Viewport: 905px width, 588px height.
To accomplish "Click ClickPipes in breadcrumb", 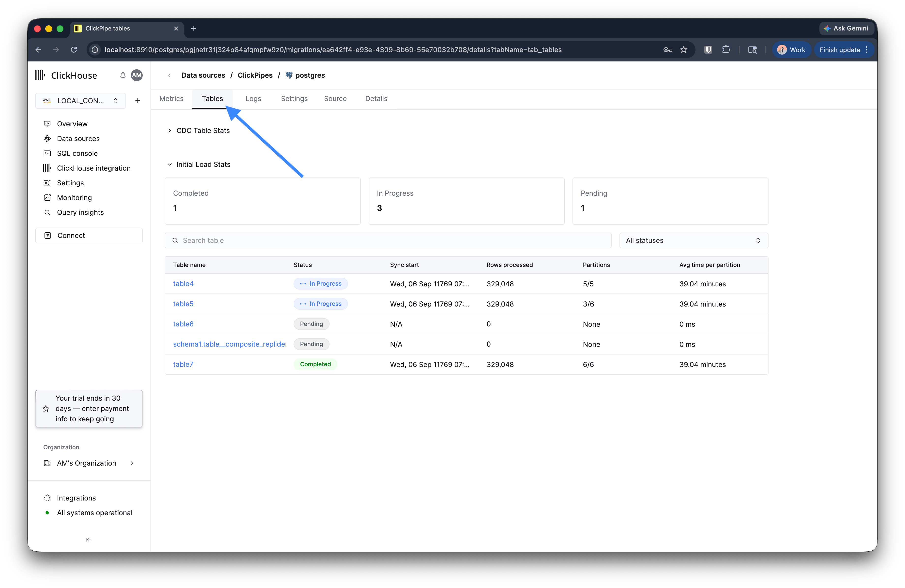I will coord(255,75).
